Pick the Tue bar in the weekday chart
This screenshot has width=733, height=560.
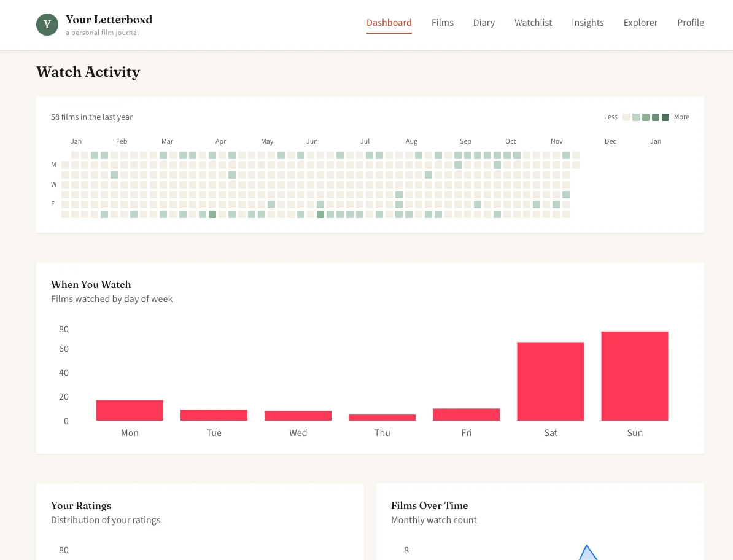click(x=214, y=415)
